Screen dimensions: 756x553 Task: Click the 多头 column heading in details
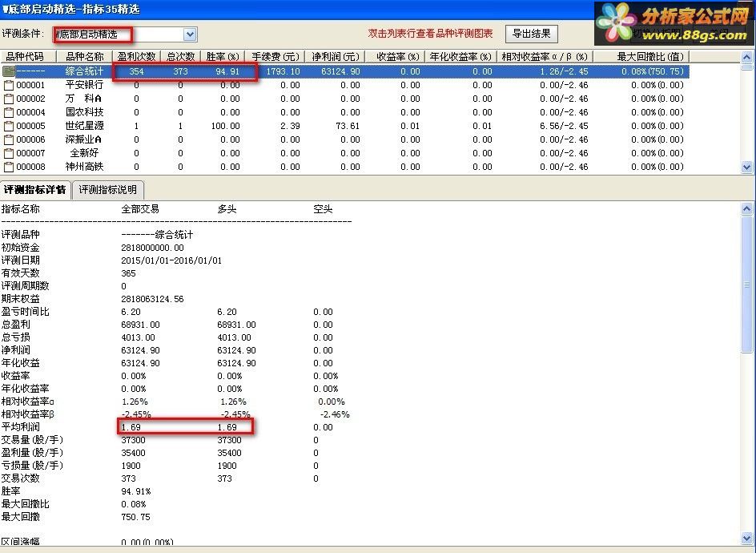coord(227,209)
